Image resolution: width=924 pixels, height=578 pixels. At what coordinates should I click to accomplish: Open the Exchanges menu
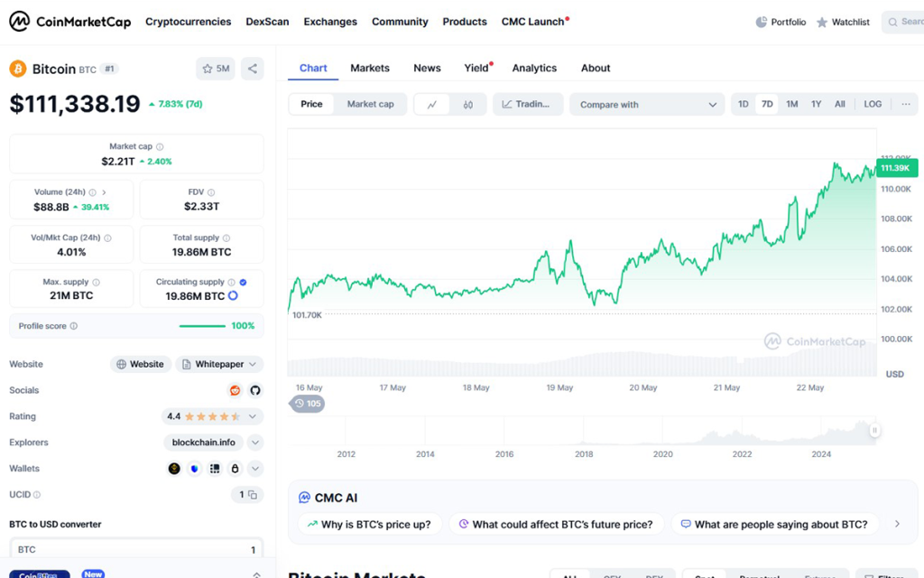pyautogui.click(x=330, y=22)
